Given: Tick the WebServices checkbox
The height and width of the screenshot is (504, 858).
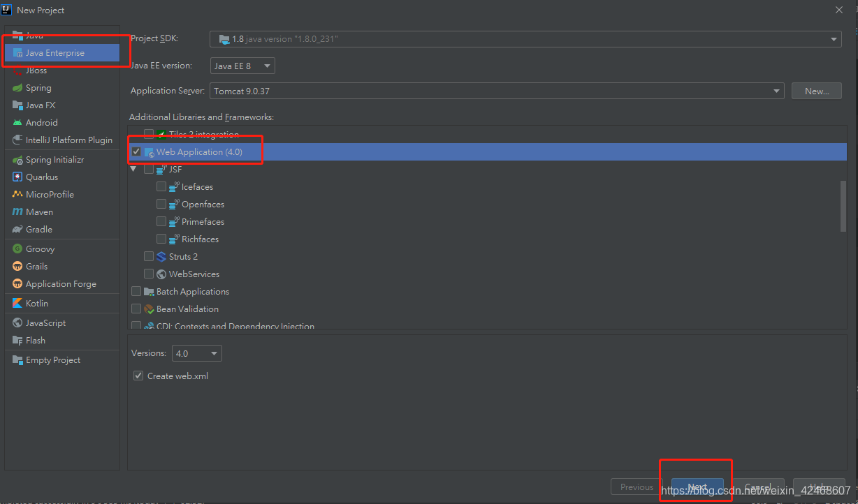Looking at the screenshot, I should pos(149,274).
